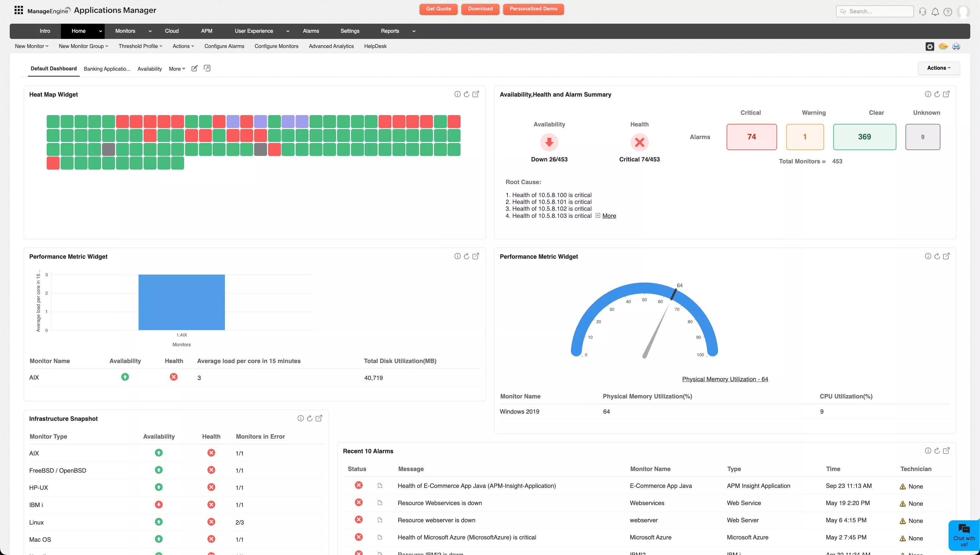Click the pie chart view icon

pyautogui.click(x=944, y=46)
